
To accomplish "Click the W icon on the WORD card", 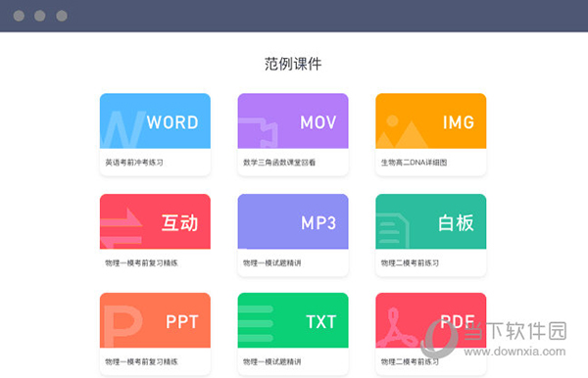I will click(123, 129).
